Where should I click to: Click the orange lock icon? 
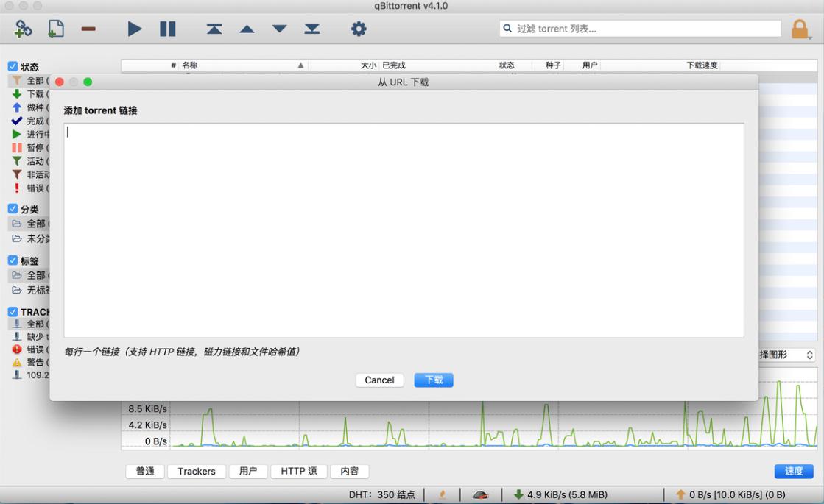click(799, 29)
